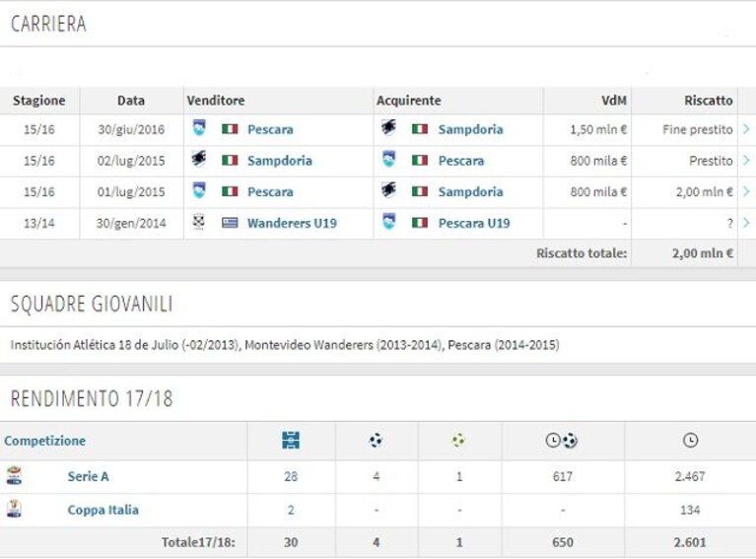Image resolution: width=756 pixels, height=559 pixels.
Task: Click the goals soccer ball column header
Action: 376,440
